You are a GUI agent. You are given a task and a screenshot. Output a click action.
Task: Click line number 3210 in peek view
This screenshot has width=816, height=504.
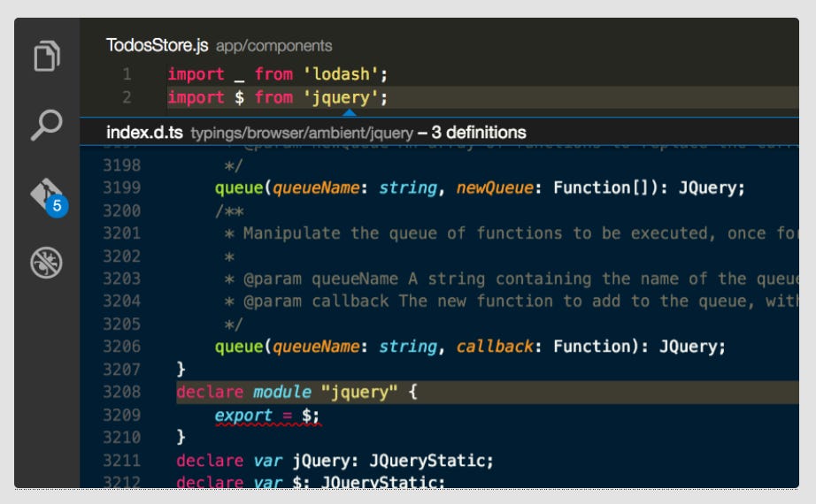(x=122, y=438)
